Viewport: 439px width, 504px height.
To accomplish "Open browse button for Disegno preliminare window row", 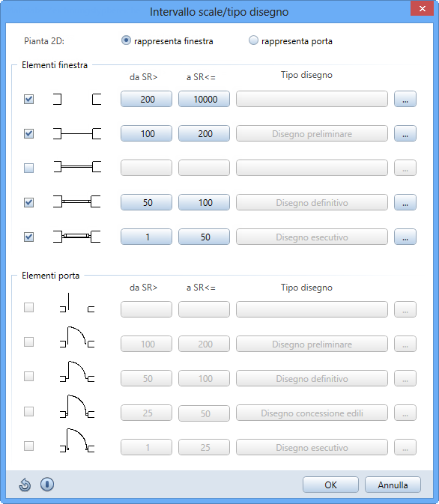I will (405, 134).
